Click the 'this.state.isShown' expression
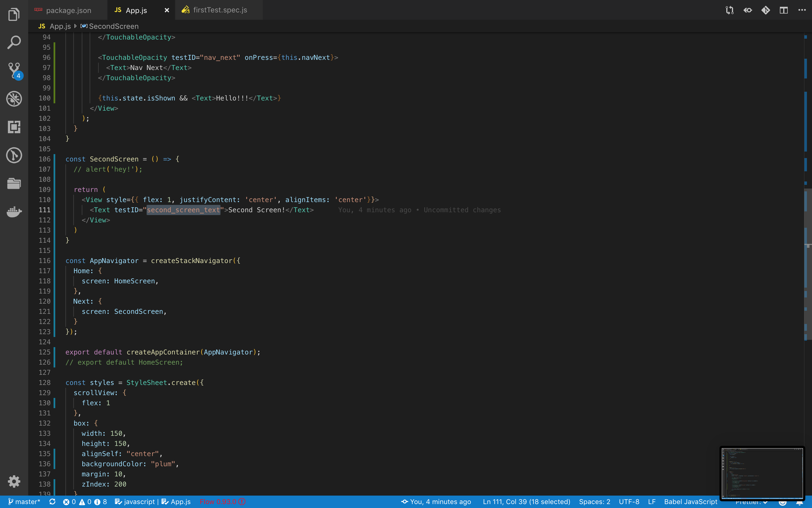Image resolution: width=812 pixels, height=508 pixels. click(139, 98)
